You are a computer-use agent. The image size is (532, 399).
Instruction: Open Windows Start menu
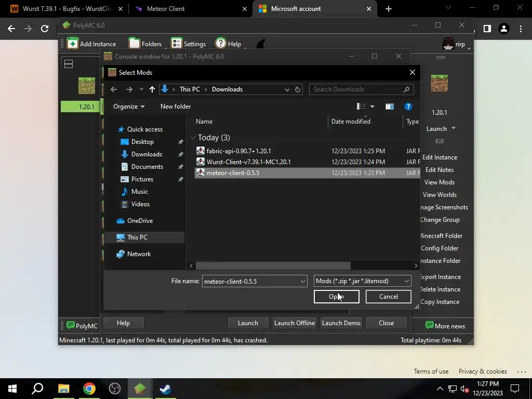(12, 389)
